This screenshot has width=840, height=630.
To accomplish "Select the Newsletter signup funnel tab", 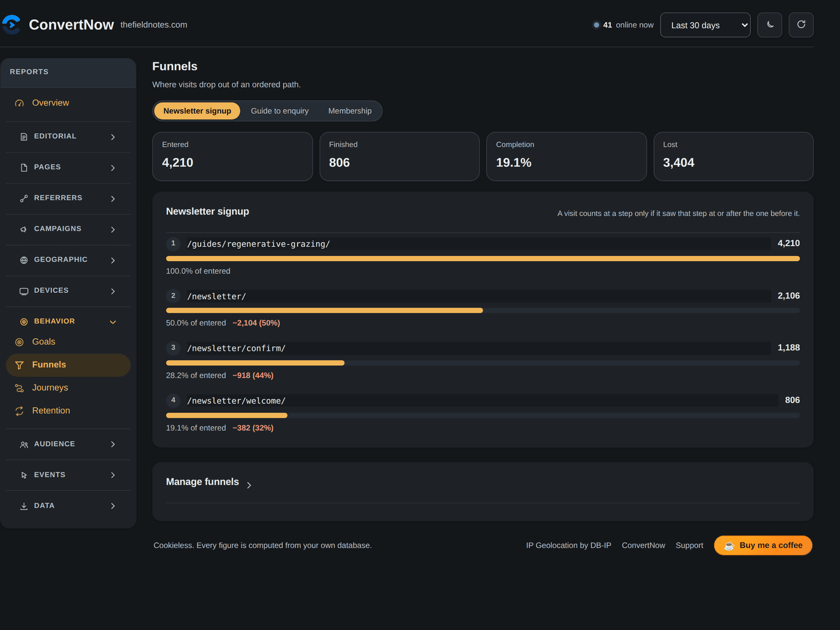I will [197, 111].
